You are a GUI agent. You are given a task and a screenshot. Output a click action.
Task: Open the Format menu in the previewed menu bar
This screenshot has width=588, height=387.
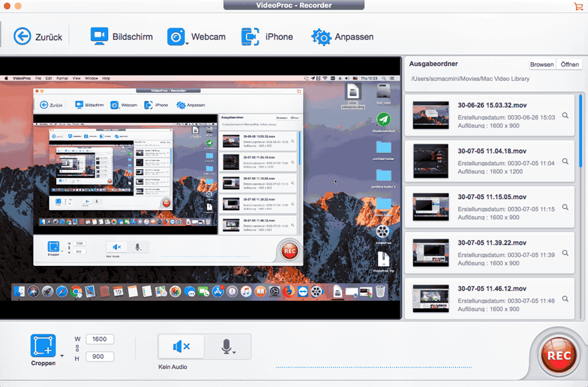tap(62, 78)
